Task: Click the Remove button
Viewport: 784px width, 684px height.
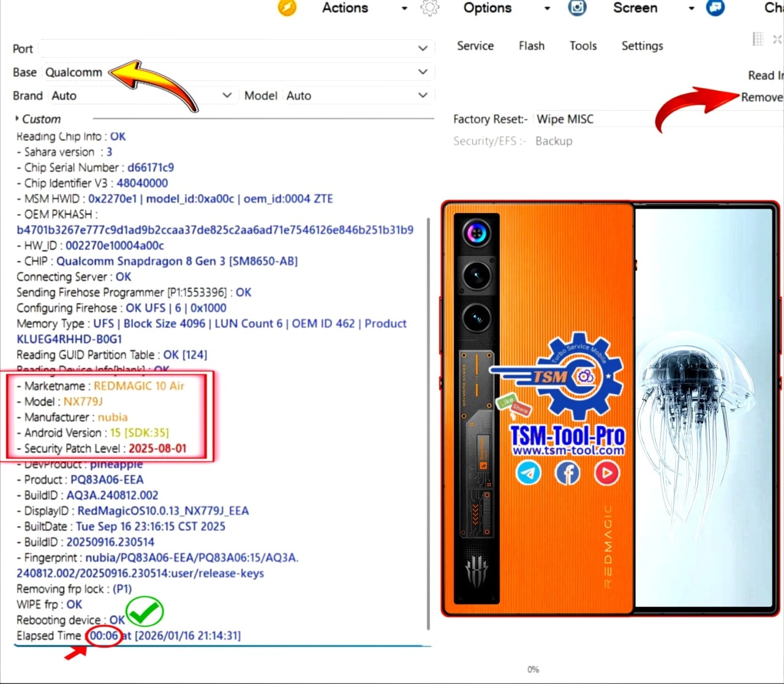Action: [762, 97]
